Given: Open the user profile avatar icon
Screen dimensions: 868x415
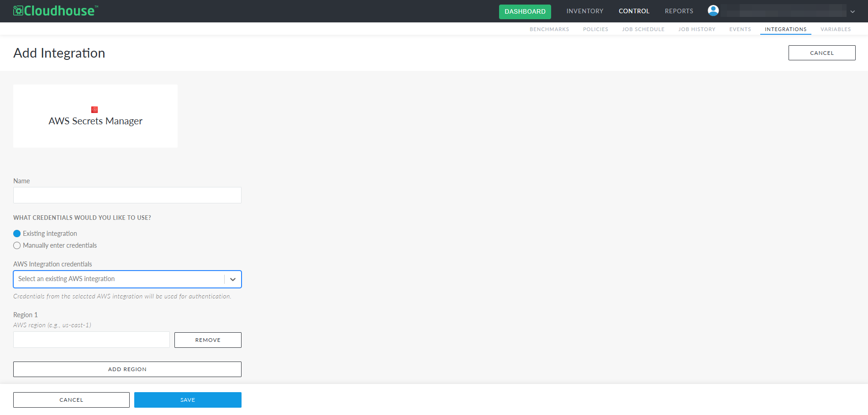Looking at the screenshot, I should (x=713, y=11).
